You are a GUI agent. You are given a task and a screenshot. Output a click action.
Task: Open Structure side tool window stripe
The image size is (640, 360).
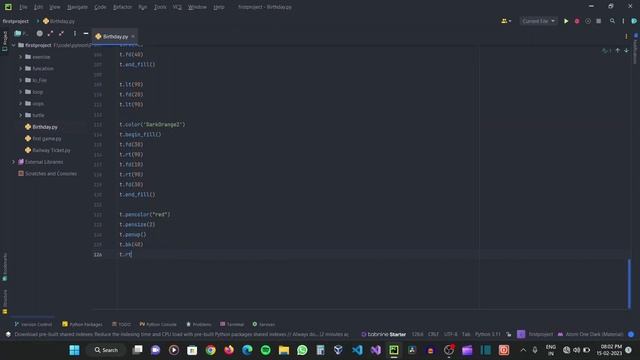pos(4,302)
